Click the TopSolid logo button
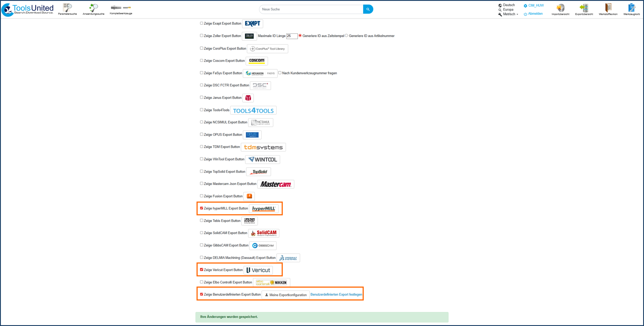 (x=259, y=172)
